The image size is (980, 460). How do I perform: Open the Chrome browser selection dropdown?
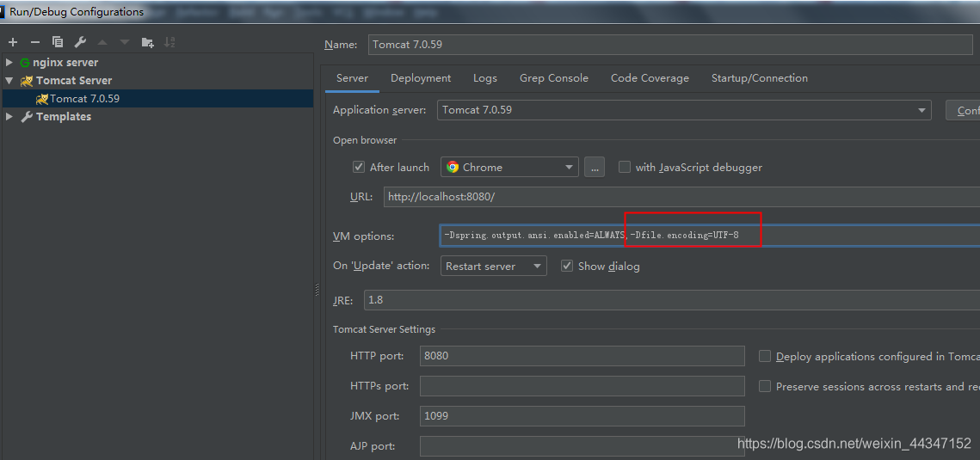pos(509,168)
